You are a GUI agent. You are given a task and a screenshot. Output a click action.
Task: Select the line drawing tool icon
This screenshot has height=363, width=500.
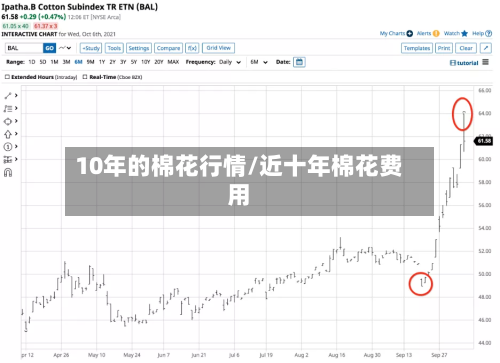click(x=8, y=96)
